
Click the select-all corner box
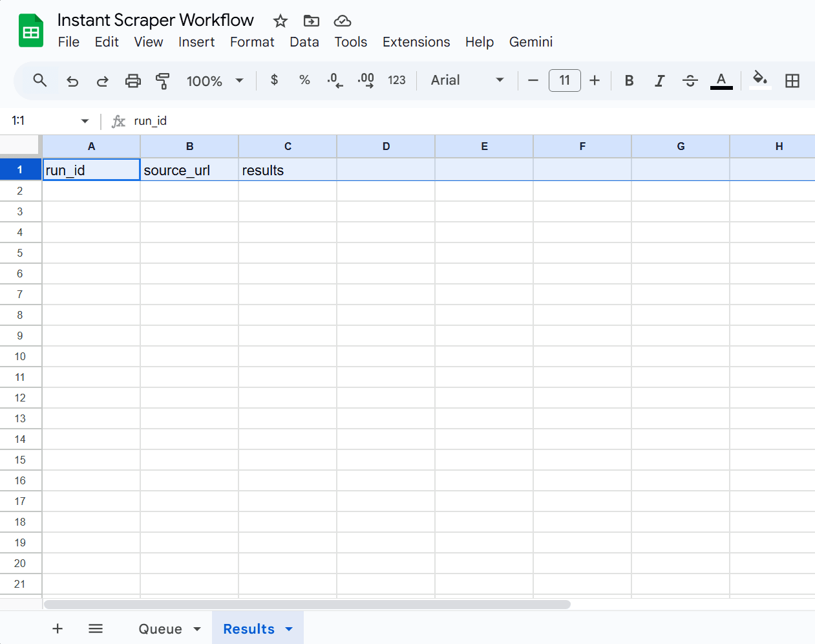point(20,147)
